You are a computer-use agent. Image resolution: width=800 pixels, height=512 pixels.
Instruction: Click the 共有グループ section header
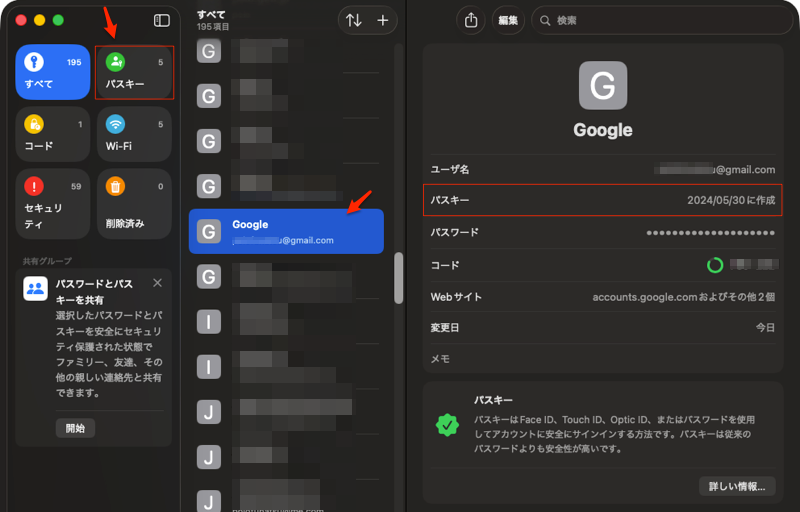(x=47, y=261)
